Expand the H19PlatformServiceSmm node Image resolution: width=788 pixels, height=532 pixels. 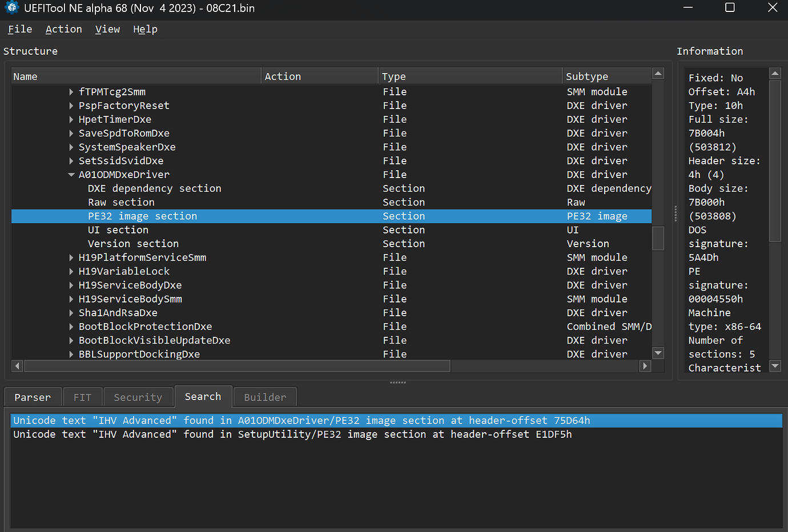[71, 257]
